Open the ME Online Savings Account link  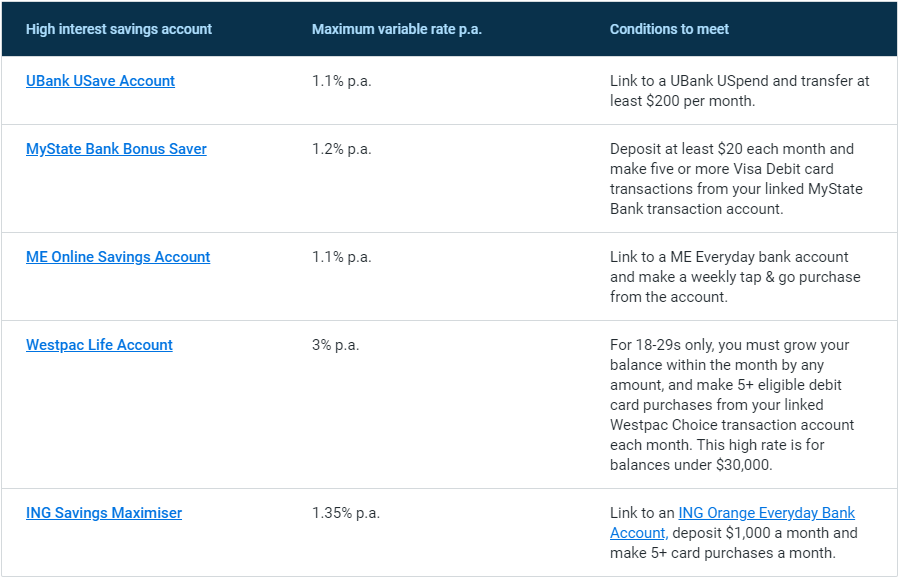118,257
